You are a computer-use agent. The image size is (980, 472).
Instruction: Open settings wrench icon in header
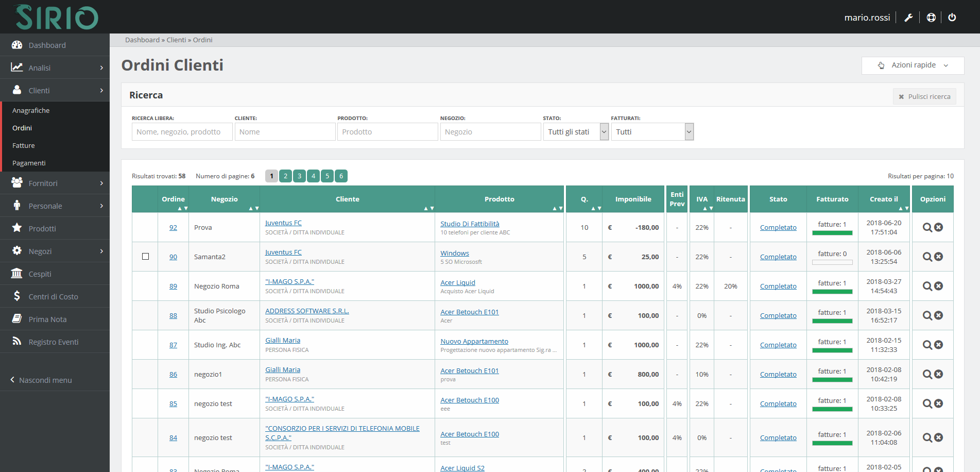(908, 18)
